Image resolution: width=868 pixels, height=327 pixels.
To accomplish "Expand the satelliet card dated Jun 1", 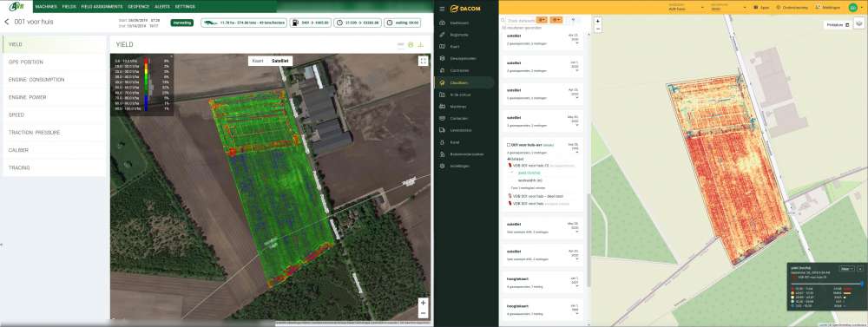I will click(577, 71).
